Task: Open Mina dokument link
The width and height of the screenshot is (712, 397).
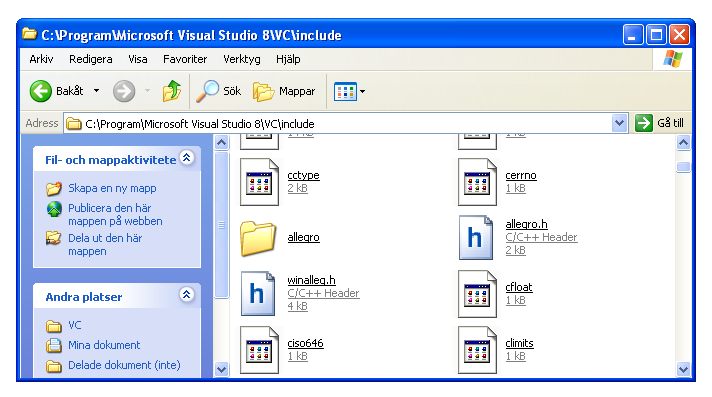Action: click(104, 345)
